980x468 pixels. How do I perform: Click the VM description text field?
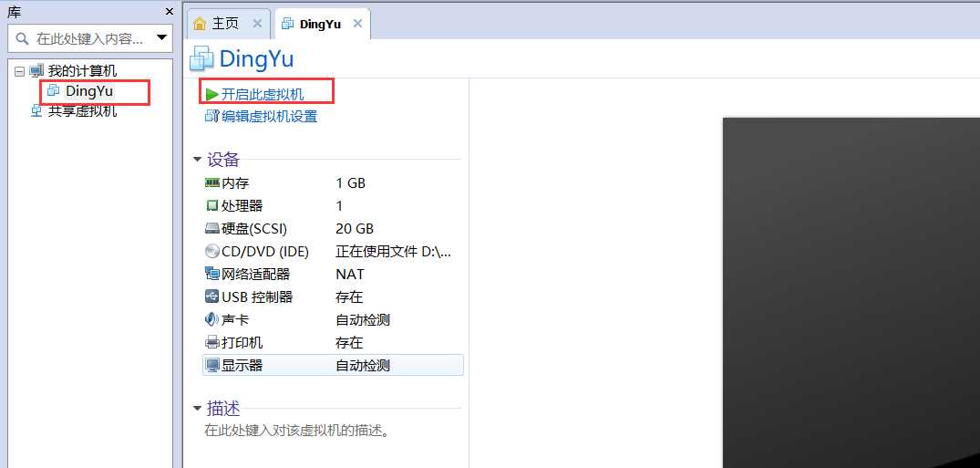coord(297,431)
